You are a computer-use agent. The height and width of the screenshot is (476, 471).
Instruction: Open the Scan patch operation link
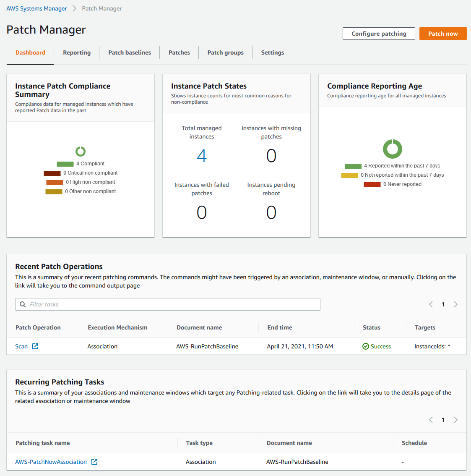(x=21, y=346)
